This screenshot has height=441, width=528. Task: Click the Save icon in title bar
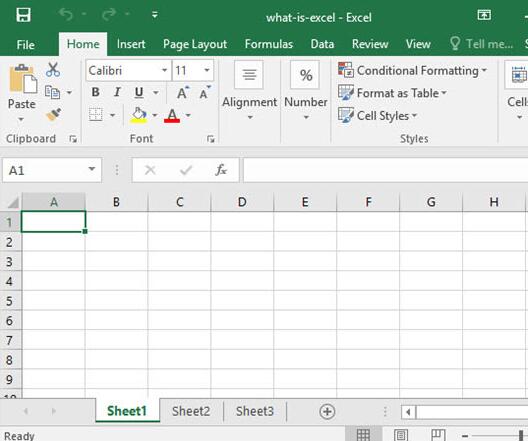point(24,15)
